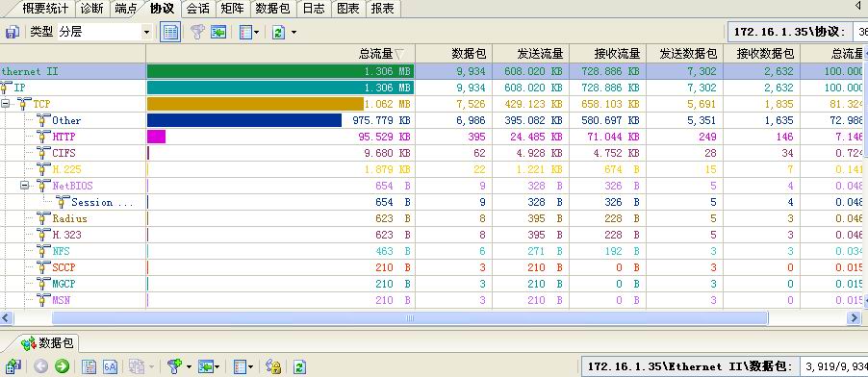Click the 6A hex view icon

tap(110, 366)
